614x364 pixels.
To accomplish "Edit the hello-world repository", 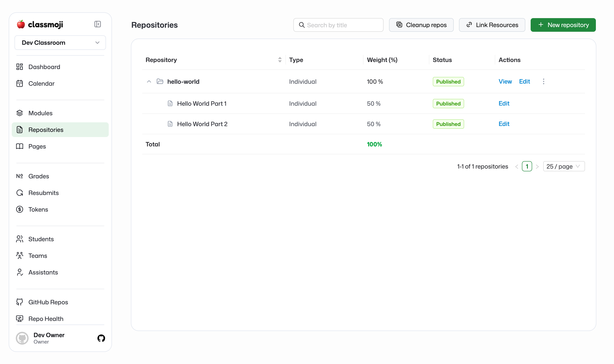I will click(524, 82).
